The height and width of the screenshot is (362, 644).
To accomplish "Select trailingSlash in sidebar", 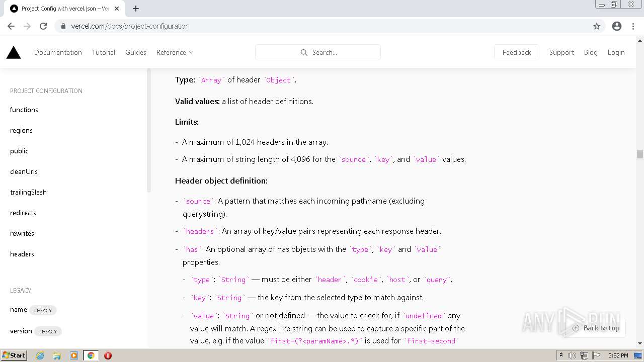I will [28, 192].
